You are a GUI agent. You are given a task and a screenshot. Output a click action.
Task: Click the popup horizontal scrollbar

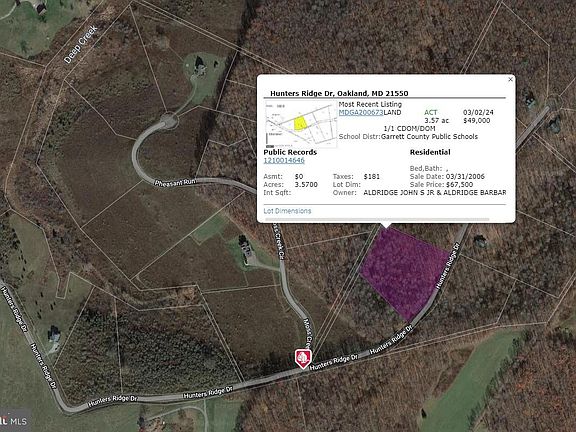point(377,220)
